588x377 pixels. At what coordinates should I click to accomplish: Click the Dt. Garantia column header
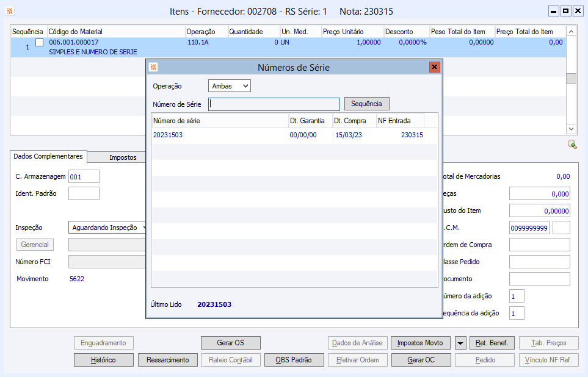click(311, 121)
